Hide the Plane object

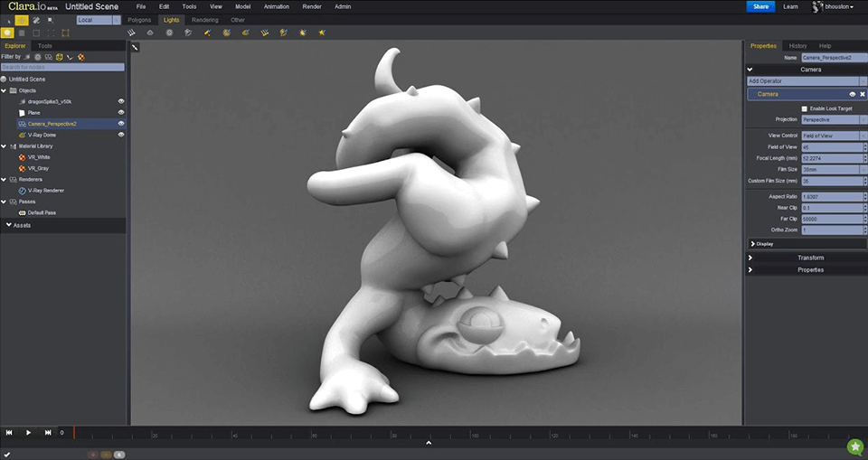121,112
